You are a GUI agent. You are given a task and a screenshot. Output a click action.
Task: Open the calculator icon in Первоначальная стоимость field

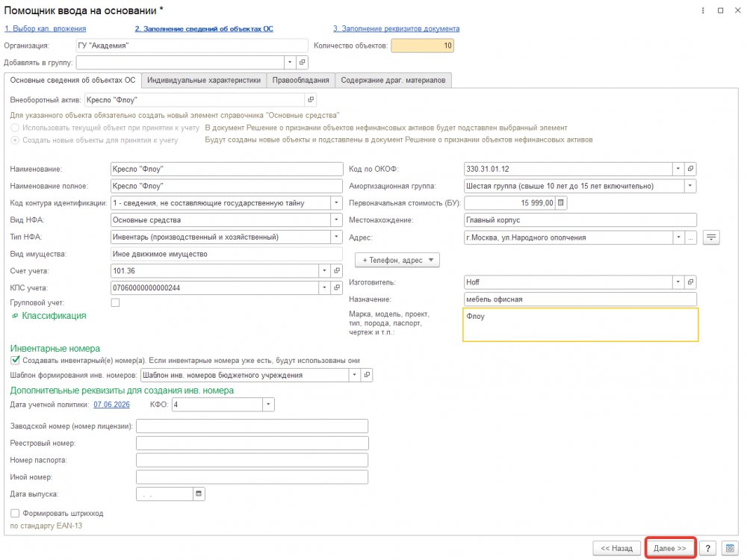tap(561, 203)
